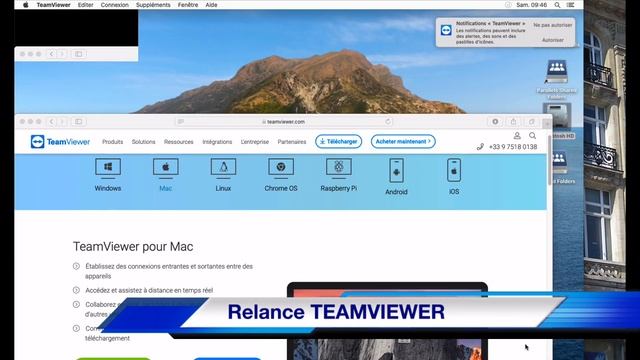
Task: Click the teamviewer.com address bar
Action: 283,122
